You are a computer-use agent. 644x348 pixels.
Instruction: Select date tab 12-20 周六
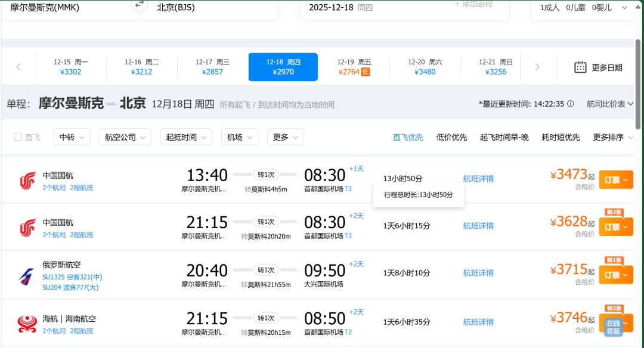point(425,67)
